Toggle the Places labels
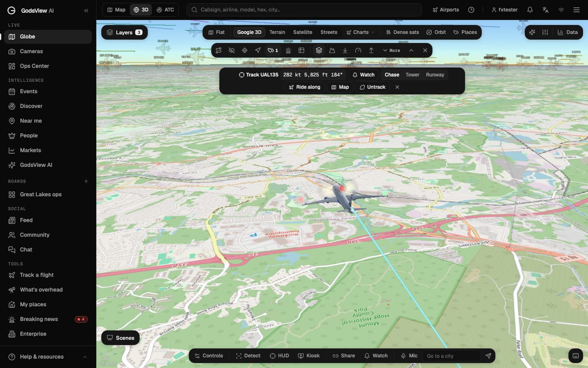This screenshot has height=368, width=588. (x=465, y=32)
